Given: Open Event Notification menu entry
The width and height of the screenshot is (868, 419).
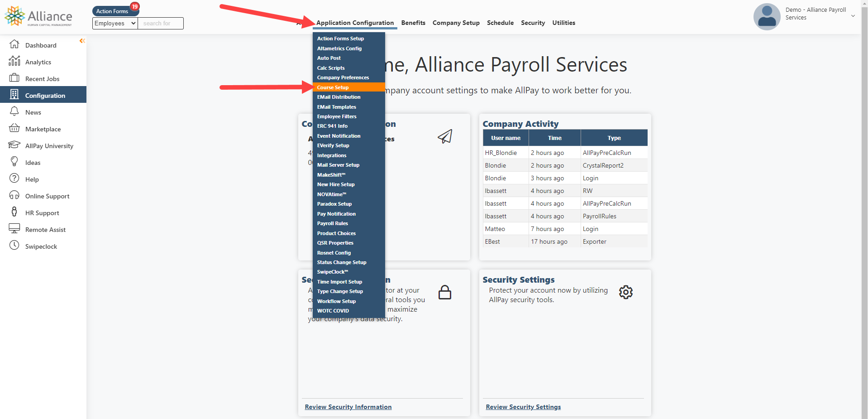Looking at the screenshot, I should (x=349, y=136).
